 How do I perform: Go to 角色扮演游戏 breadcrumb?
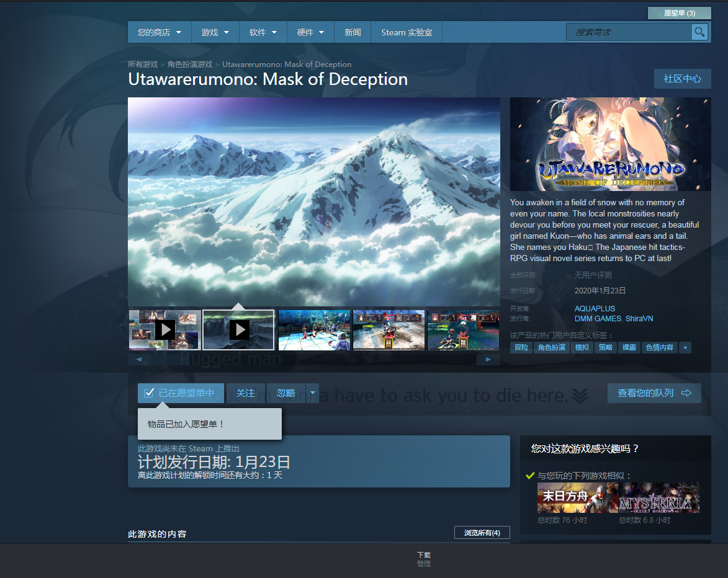[190, 64]
